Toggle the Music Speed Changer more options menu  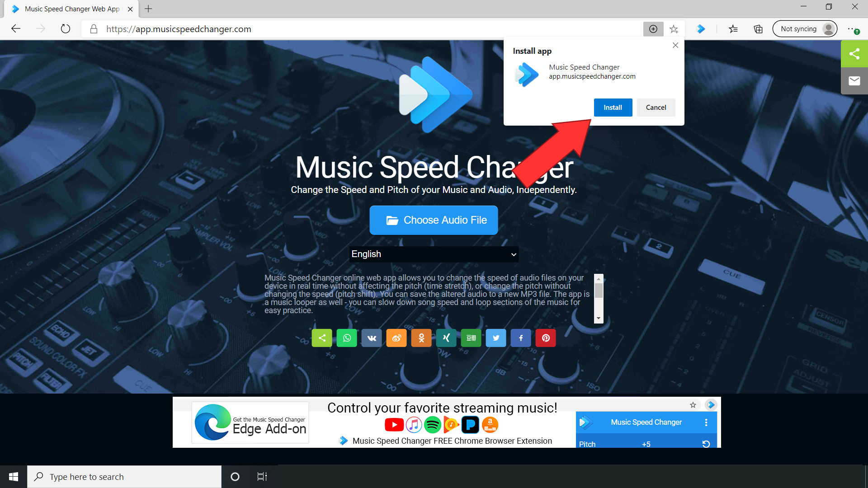pos(706,422)
